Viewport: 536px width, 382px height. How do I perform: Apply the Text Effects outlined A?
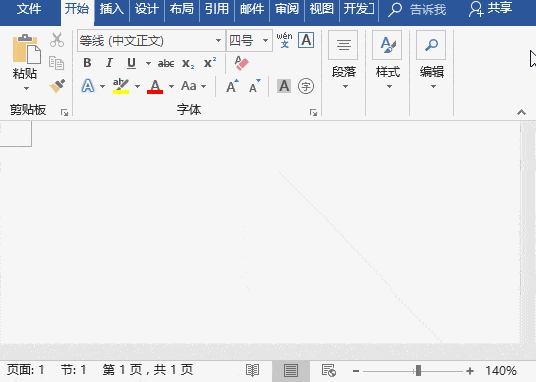pyautogui.click(x=88, y=85)
